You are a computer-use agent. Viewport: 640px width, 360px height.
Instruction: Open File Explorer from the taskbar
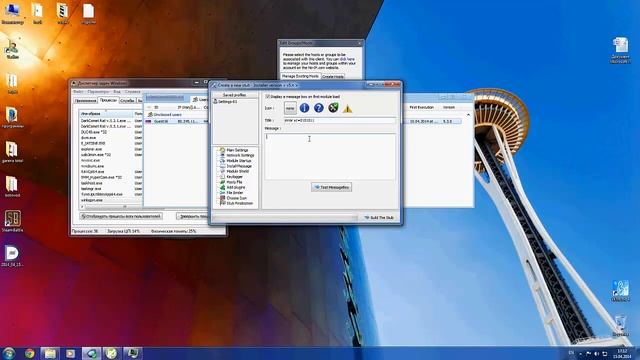click(x=50, y=353)
